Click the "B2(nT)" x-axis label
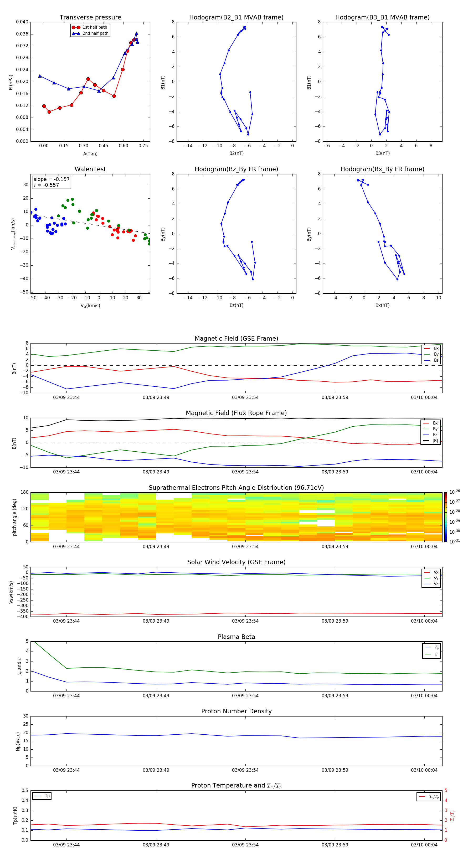Viewport: 473px width, 868px height. 236,153
